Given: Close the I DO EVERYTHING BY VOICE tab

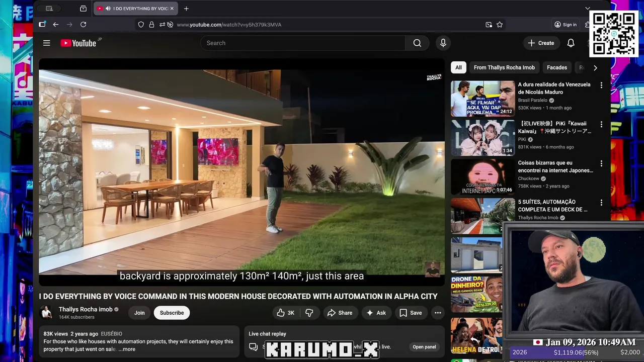Looking at the screenshot, I should point(172,9).
